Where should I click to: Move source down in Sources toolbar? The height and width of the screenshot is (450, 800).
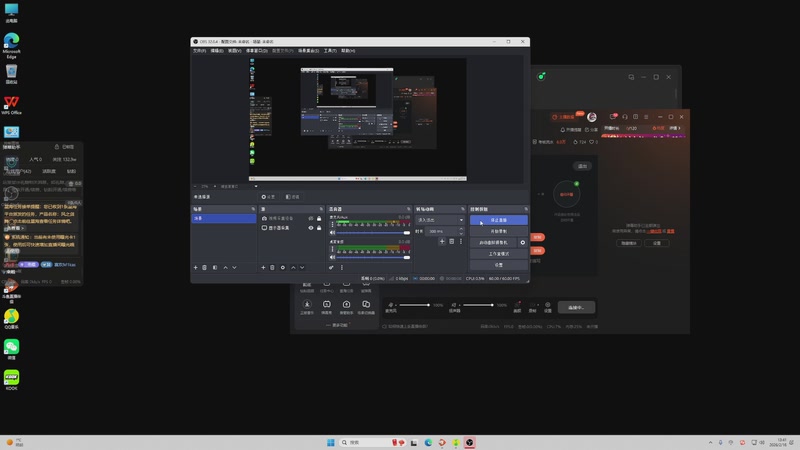tap(302, 267)
